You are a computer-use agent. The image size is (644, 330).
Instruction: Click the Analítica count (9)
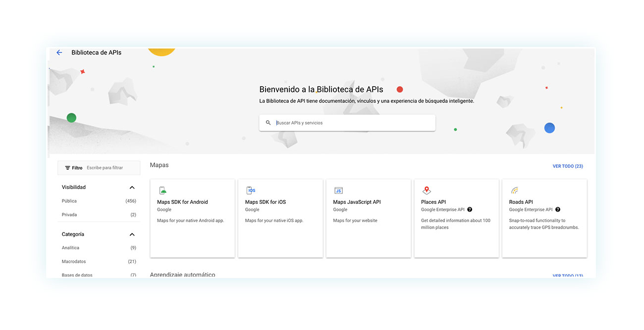pyautogui.click(x=133, y=248)
